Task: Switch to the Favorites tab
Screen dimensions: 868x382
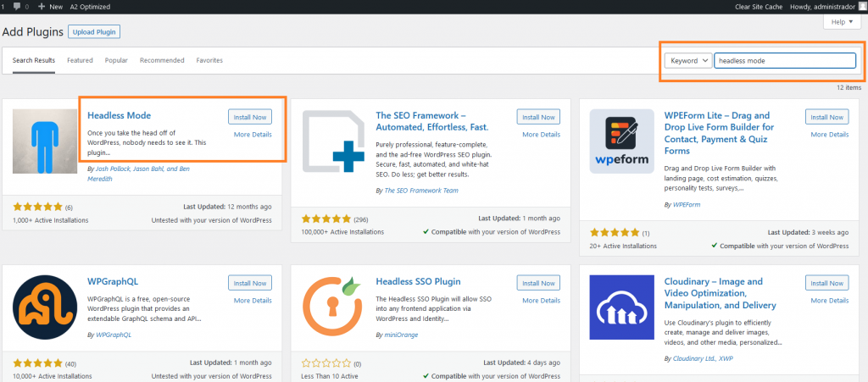Action: 209,61
